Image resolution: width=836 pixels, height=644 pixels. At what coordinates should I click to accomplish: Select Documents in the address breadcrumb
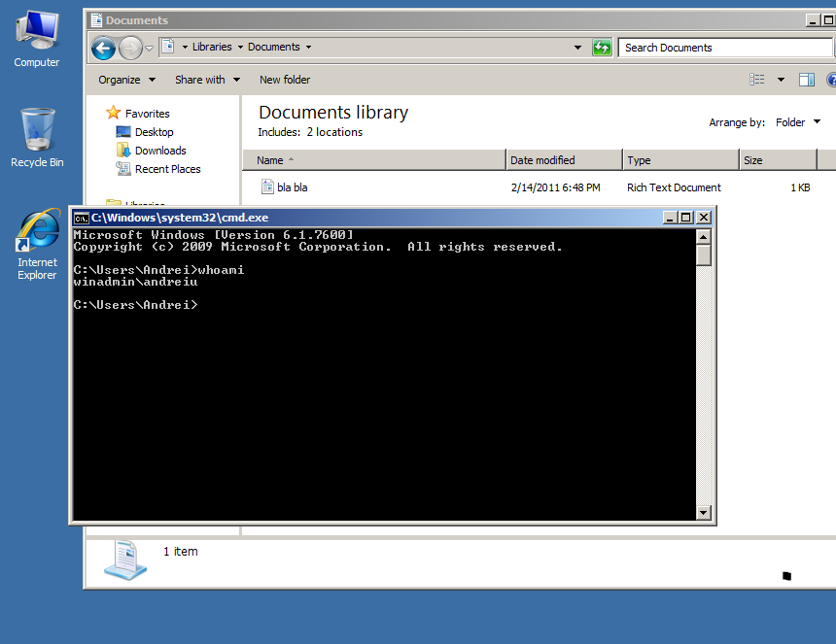(x=273, y=47)
